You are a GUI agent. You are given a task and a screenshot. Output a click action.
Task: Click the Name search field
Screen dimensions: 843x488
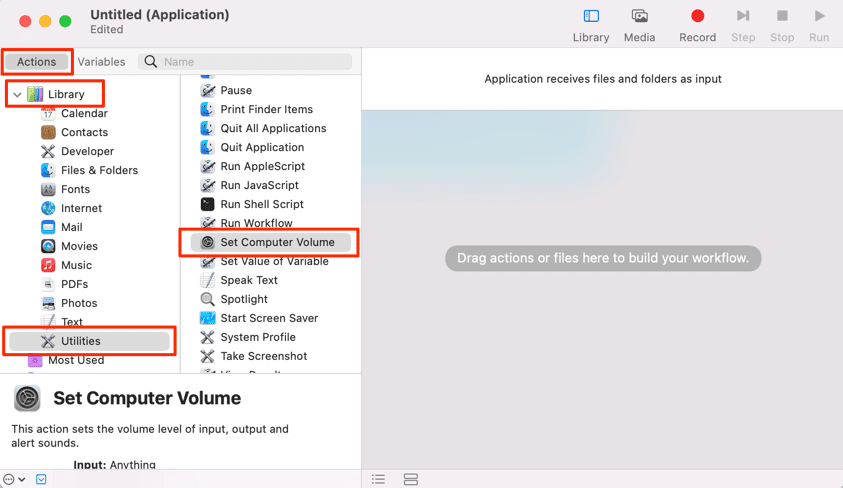[245, 62]
